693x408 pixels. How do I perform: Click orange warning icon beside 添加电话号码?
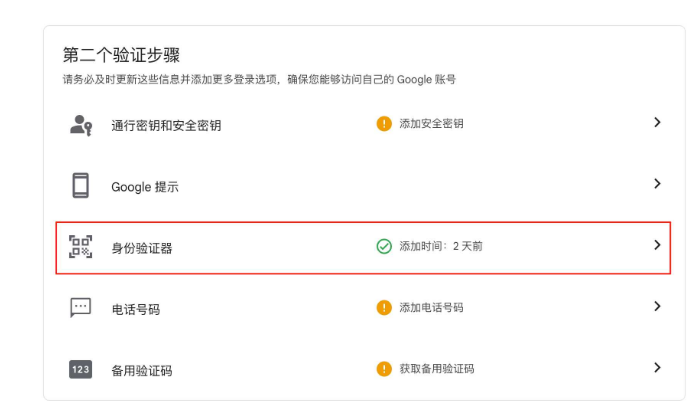(x=384, y=308)
